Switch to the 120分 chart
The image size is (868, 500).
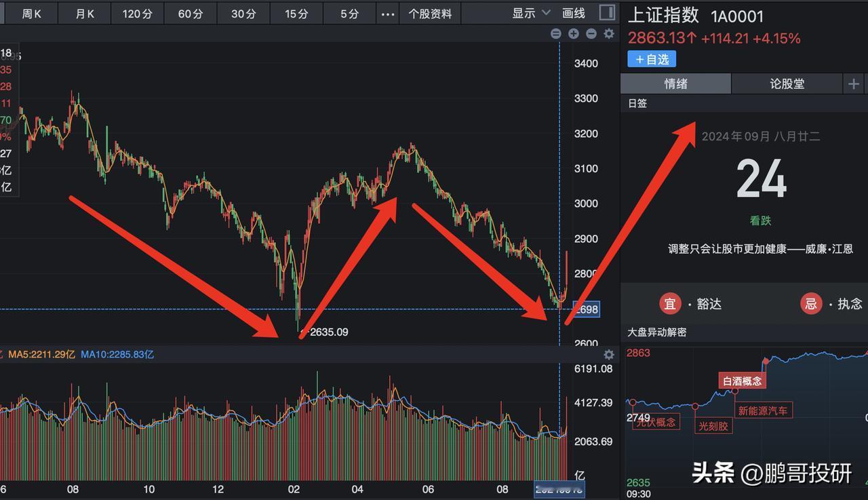click(138, 14)
